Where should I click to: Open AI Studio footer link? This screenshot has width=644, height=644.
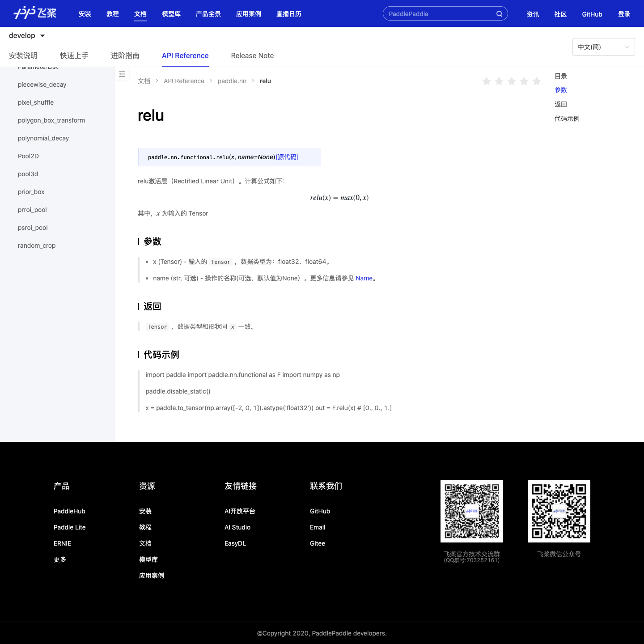click(237, 527)
